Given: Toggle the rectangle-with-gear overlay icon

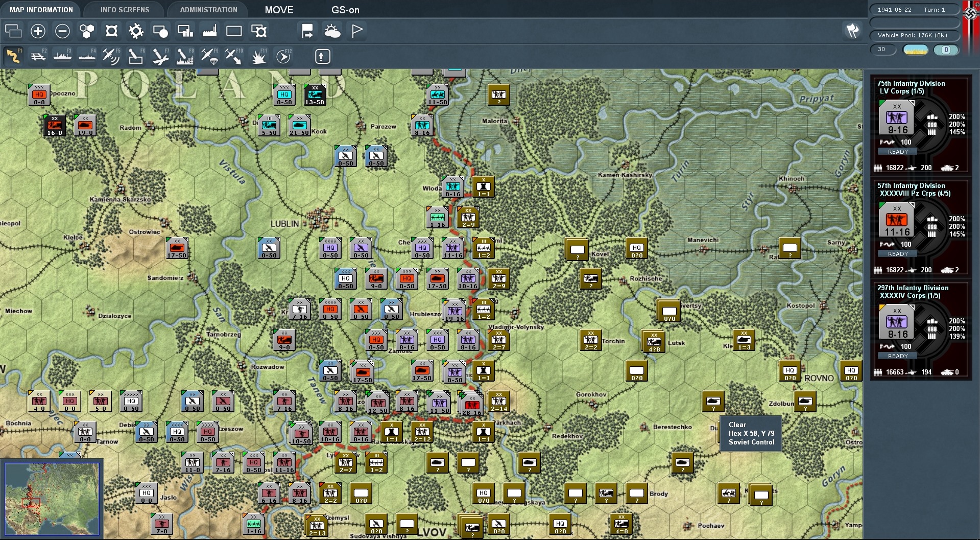Looking at the screenshot, I should (259, 31).
